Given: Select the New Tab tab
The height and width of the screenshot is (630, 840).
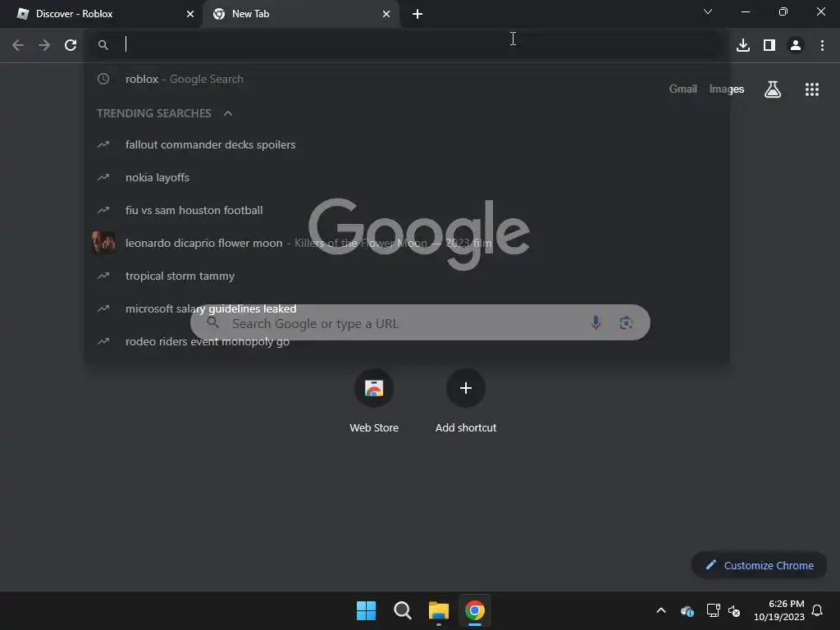Looking at the screenshot, I should tap(300, 14).
